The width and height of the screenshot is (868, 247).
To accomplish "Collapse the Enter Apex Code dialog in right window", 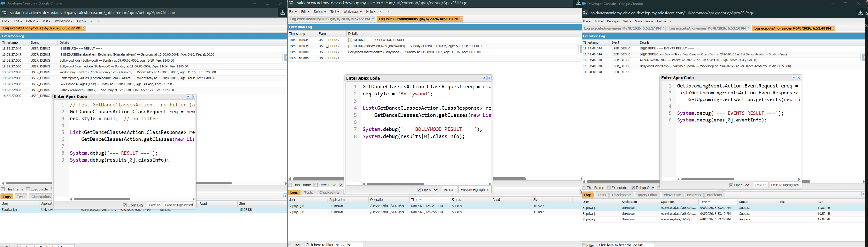I will (x=794, y=78).
